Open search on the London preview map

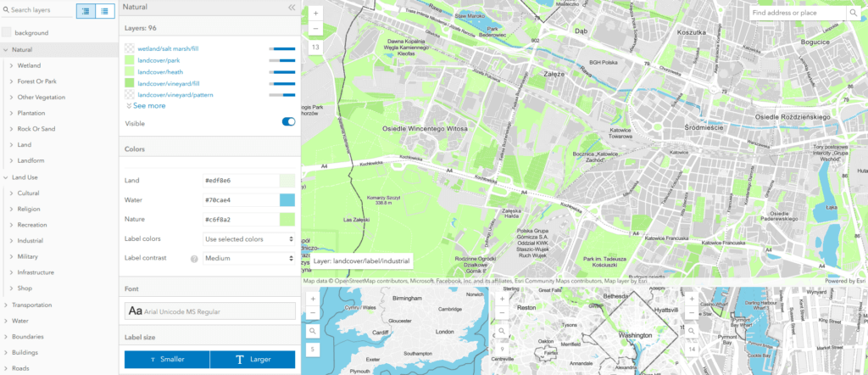point(313,331)
